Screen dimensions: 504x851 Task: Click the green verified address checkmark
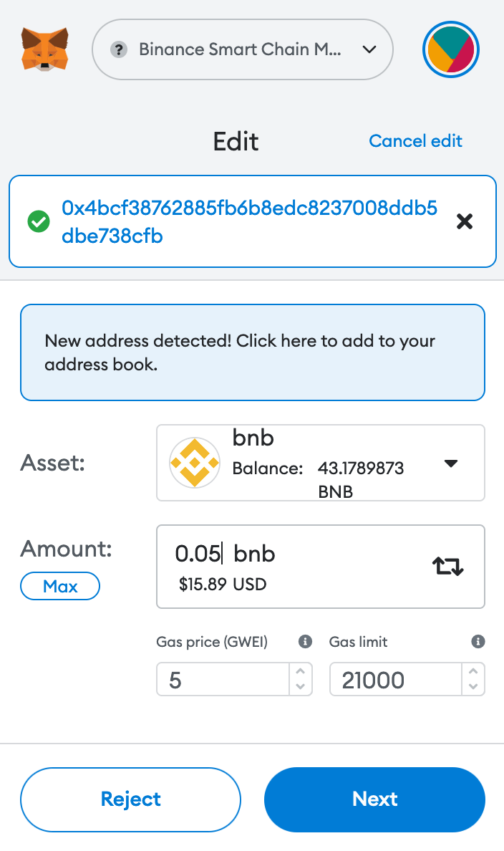pos(38,222)
